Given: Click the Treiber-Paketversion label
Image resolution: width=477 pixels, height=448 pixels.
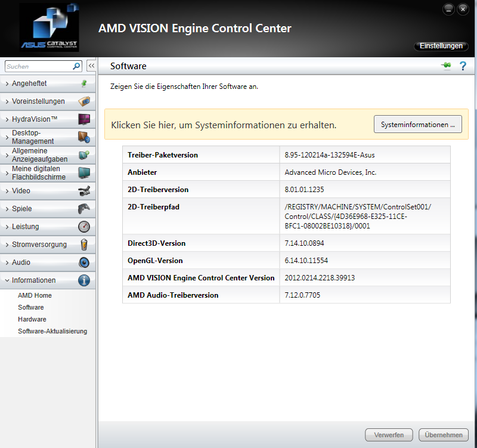Looking at the screenshot, I should pos(163,155).
